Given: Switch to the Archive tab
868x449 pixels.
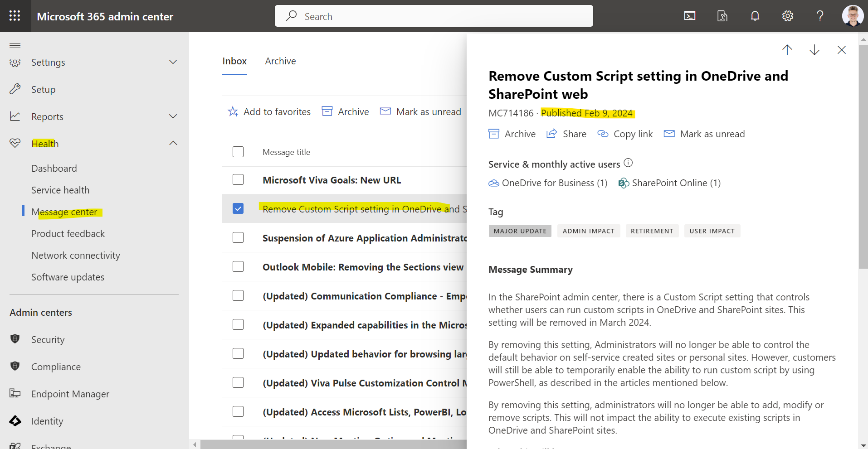Looking at the screenshot, I should point(280,61).
